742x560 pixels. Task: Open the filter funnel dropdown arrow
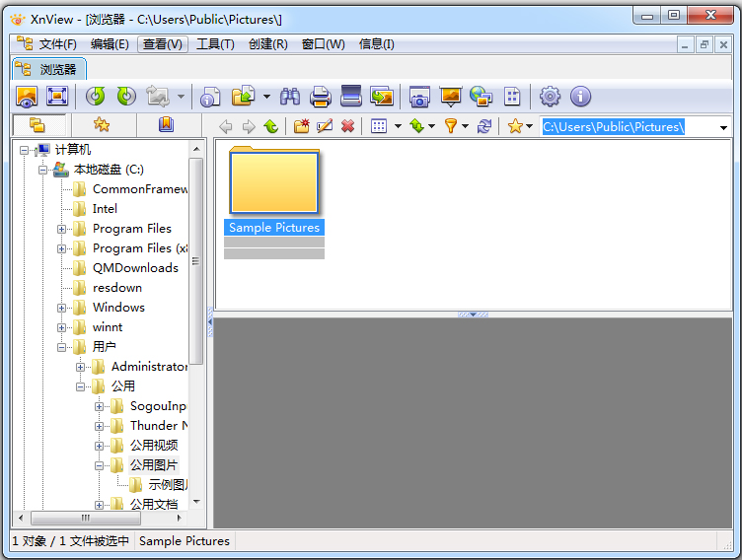[x=465, y=126]
